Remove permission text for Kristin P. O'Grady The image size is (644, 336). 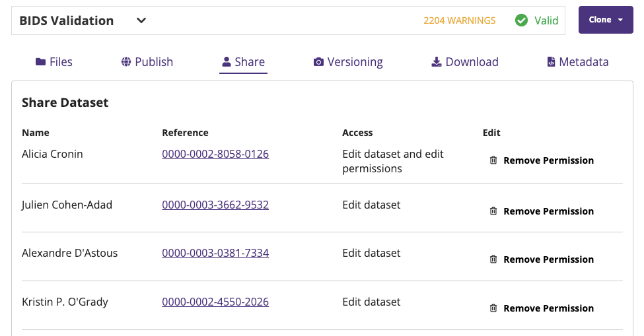click(549, 308)
